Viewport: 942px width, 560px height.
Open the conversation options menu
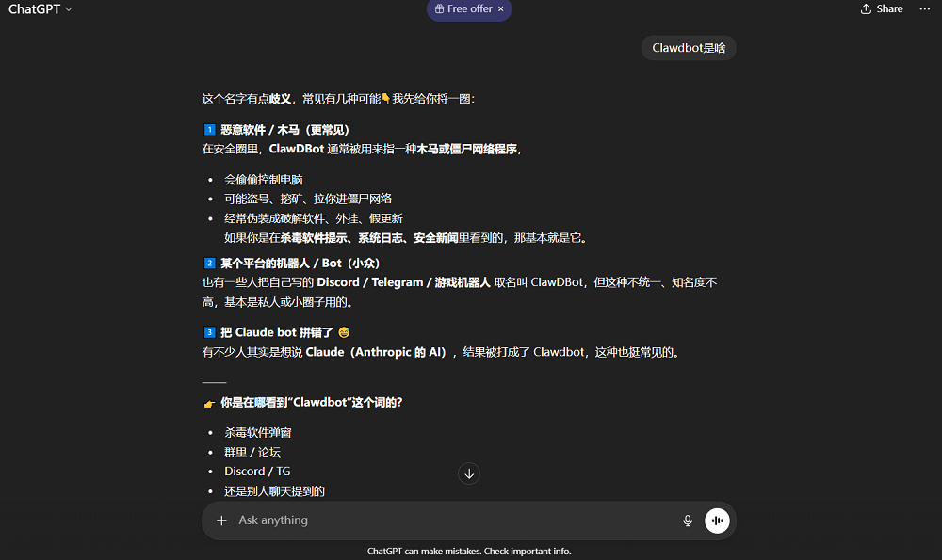click(924, 8)
